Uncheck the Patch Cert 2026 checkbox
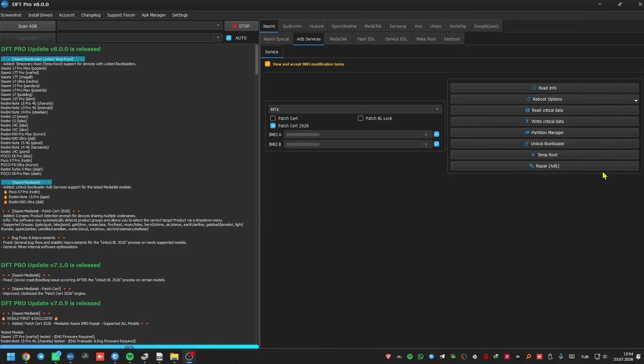This screenshot has height=364, width=644. [273, 126]
